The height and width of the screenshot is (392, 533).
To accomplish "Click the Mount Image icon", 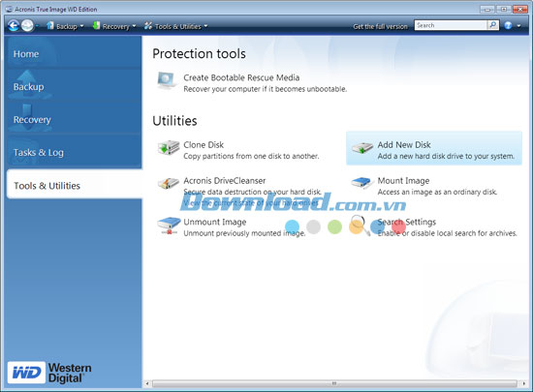I will [361, 183].
